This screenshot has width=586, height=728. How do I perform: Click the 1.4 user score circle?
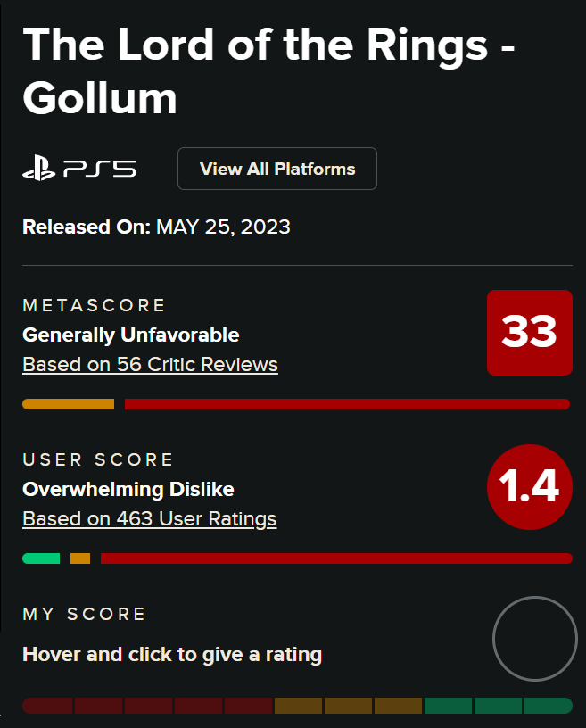click(x=529, y=487)
